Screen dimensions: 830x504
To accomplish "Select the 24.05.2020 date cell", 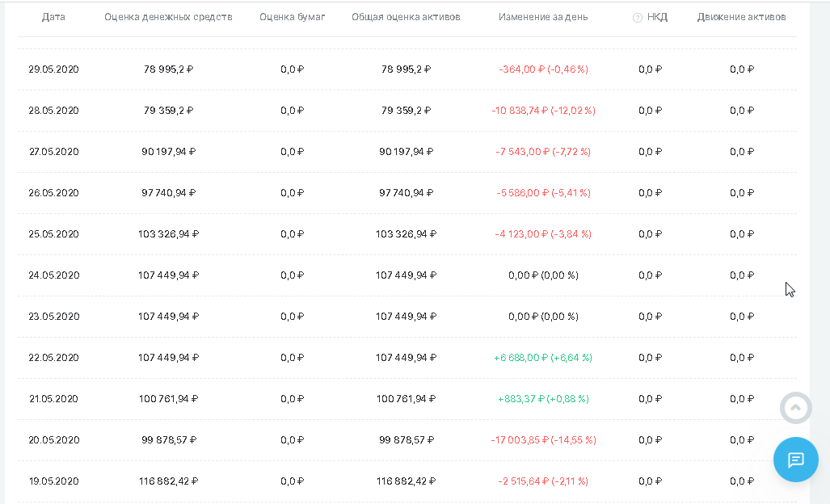I will coord(53,275).
